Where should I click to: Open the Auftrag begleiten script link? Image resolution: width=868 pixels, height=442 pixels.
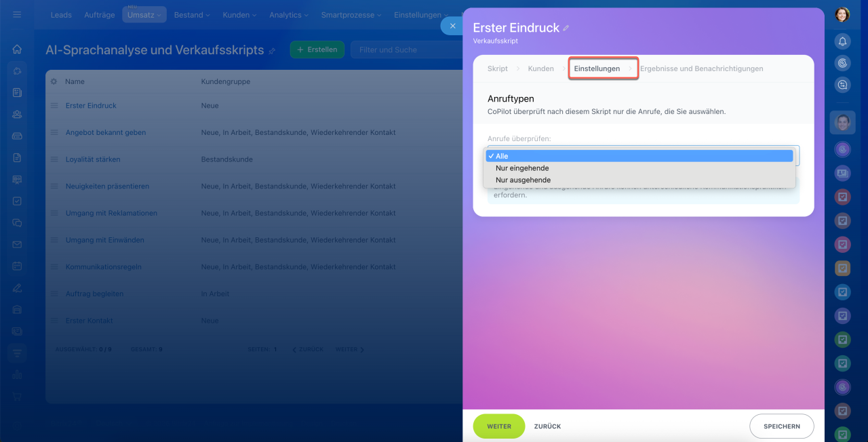tap(94, 294)
